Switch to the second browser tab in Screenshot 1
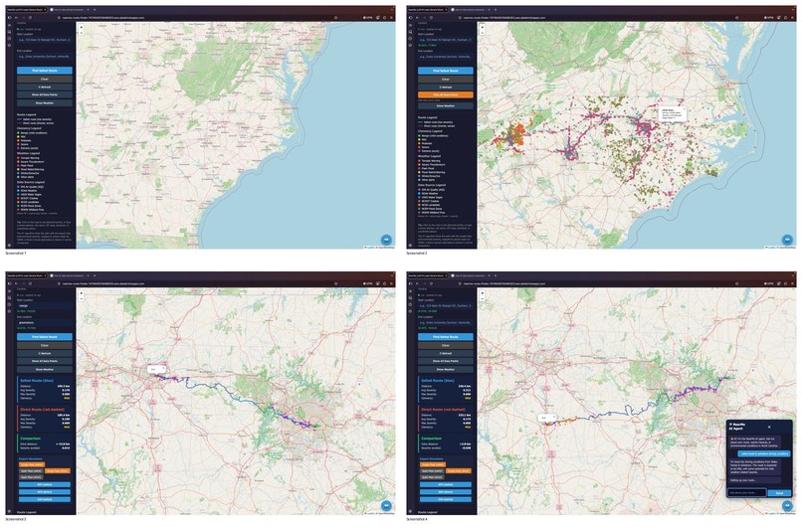The image size is (802, 532). point(69,10)
